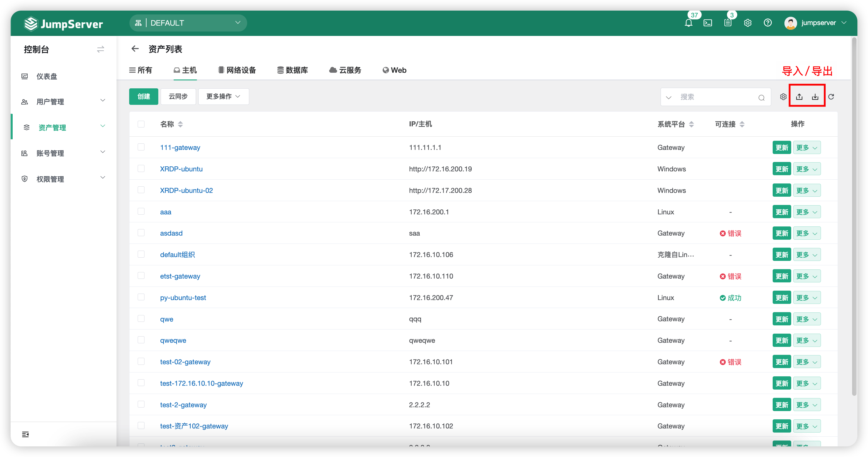Viewport: 868px width, 457px height.
Task: Click the help question mark icon
Action: pos(768,23)
